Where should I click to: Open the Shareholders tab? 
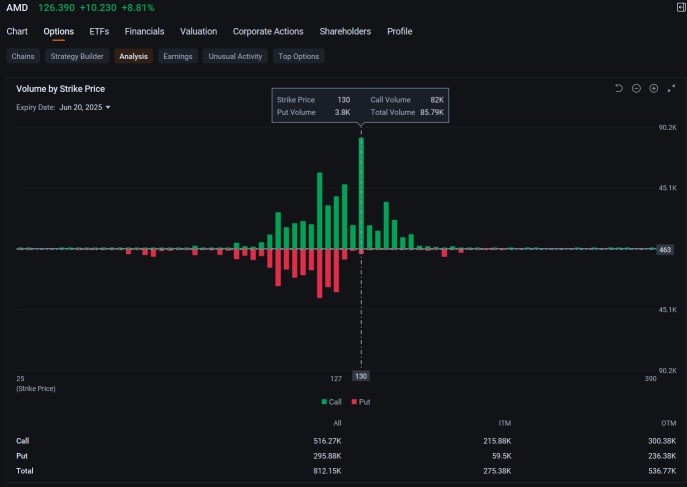[345, 32]
